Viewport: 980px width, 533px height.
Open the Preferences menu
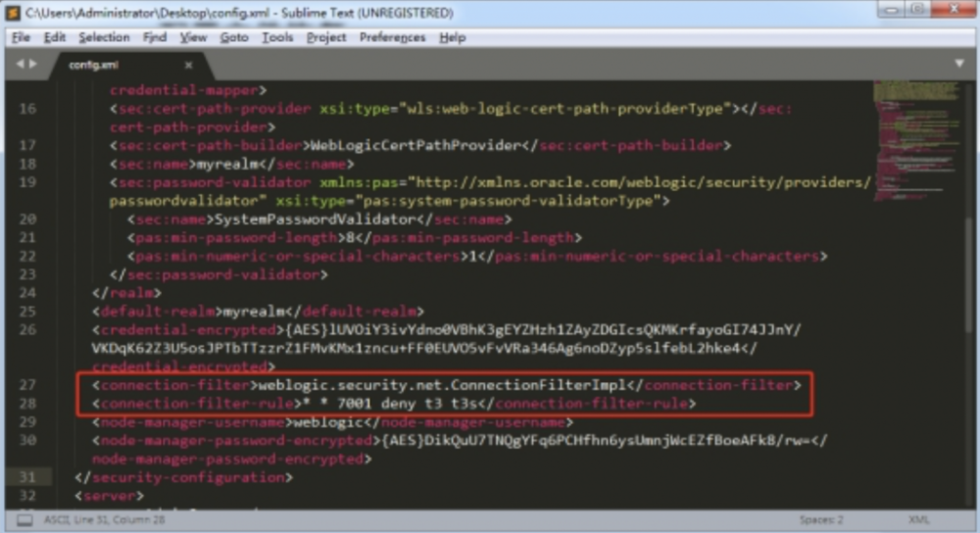(392, 37)
